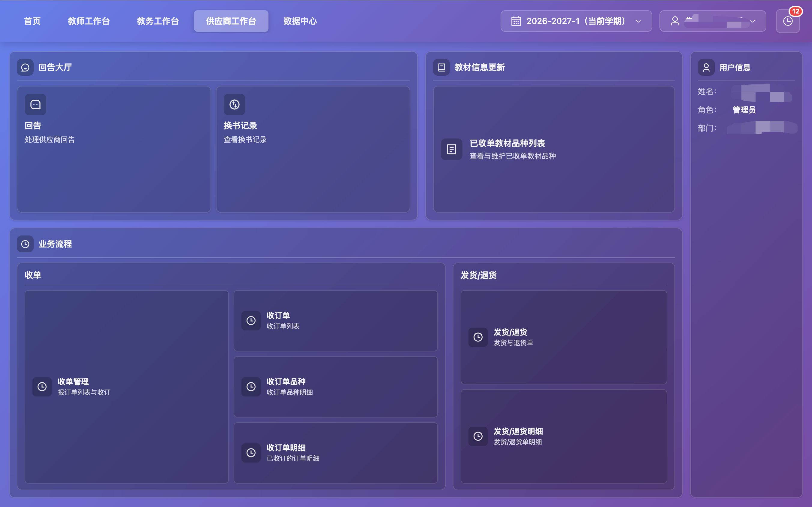Image resolution: width=812 pixels, height=507 pixels.
Task: Click the 发货/退货 card clock icon
Action: tap(478, 337)
